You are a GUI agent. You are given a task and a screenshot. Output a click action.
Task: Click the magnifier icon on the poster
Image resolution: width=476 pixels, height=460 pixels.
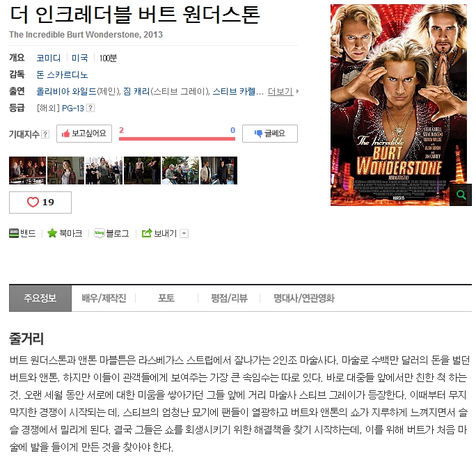(461, 195)
